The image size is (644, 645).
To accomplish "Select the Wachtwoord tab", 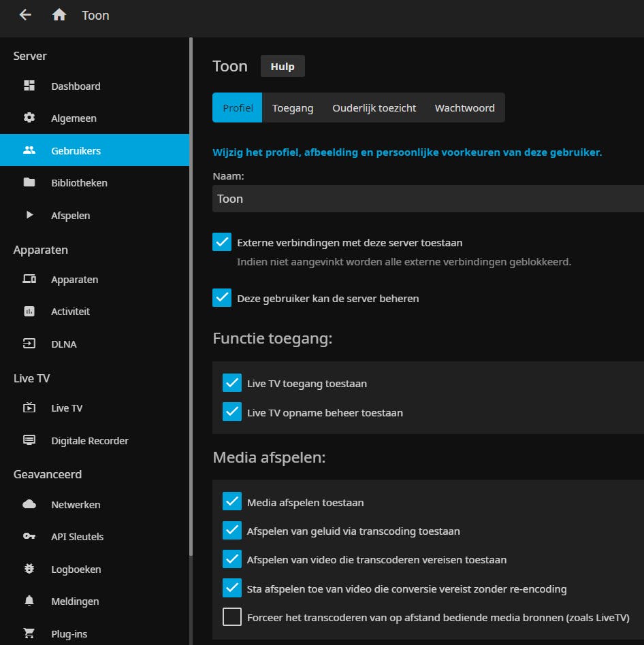I will click(464, 107).
